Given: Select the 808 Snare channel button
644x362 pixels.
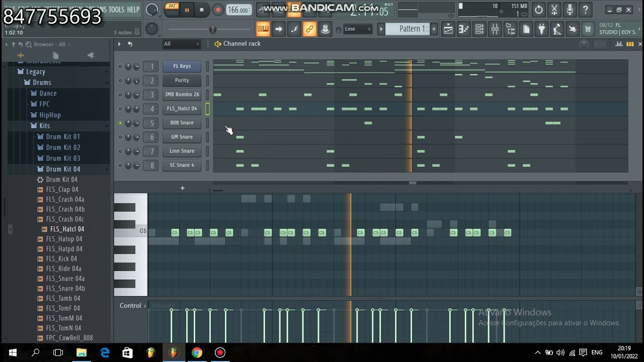Looking at the screenshot, I should click(x=182, y=123).
